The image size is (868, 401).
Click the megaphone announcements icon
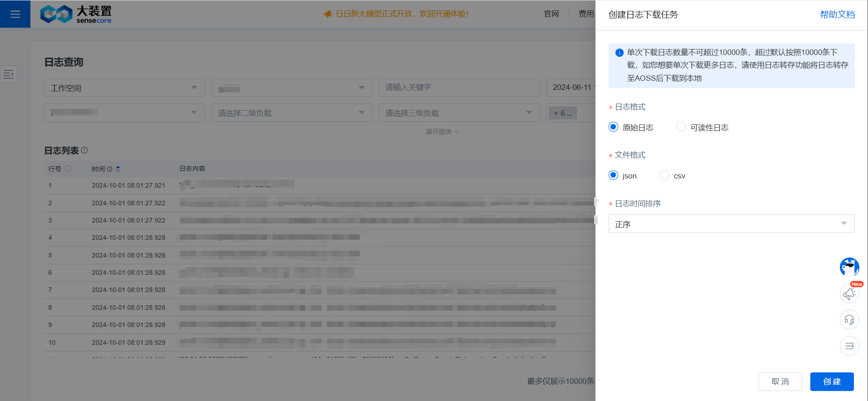(849, 294)
